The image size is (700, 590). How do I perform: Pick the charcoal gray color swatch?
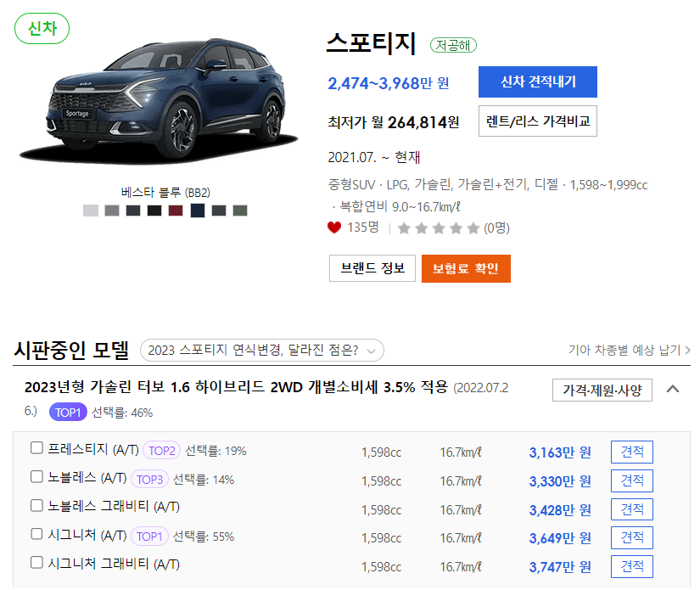coord(219,211)
